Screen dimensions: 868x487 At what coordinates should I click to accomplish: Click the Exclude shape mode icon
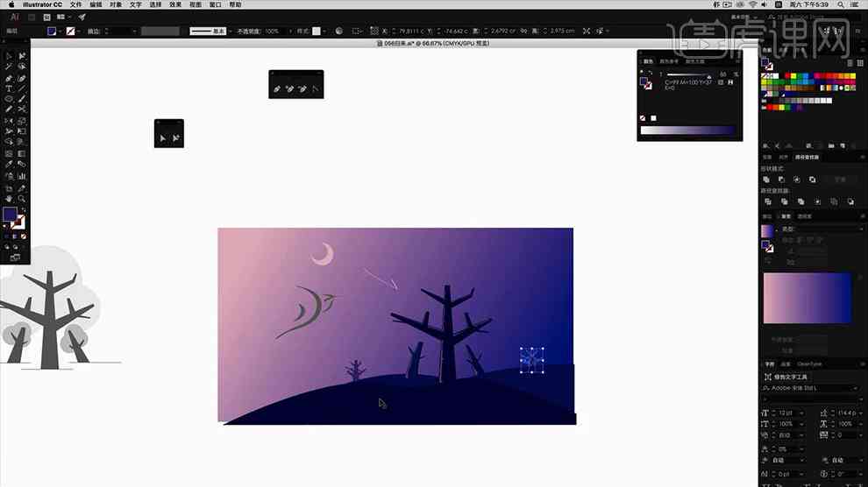[x=812, y=180]
